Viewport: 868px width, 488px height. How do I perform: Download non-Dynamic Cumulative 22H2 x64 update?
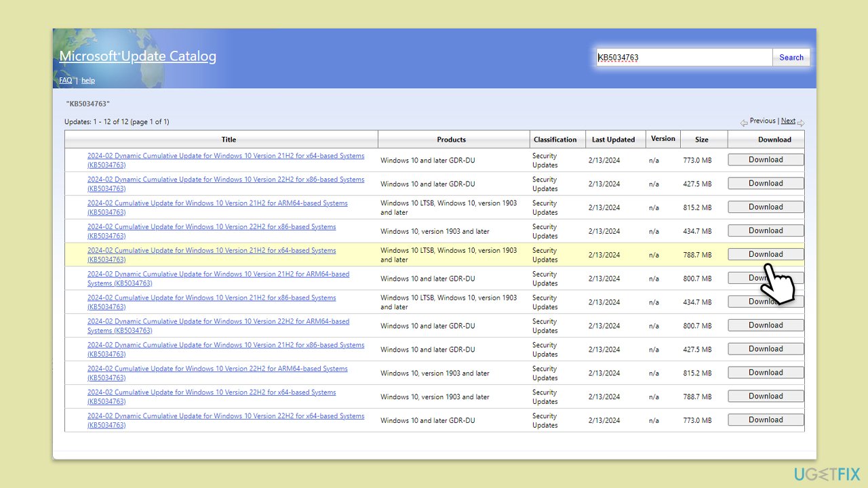[766, 396]
